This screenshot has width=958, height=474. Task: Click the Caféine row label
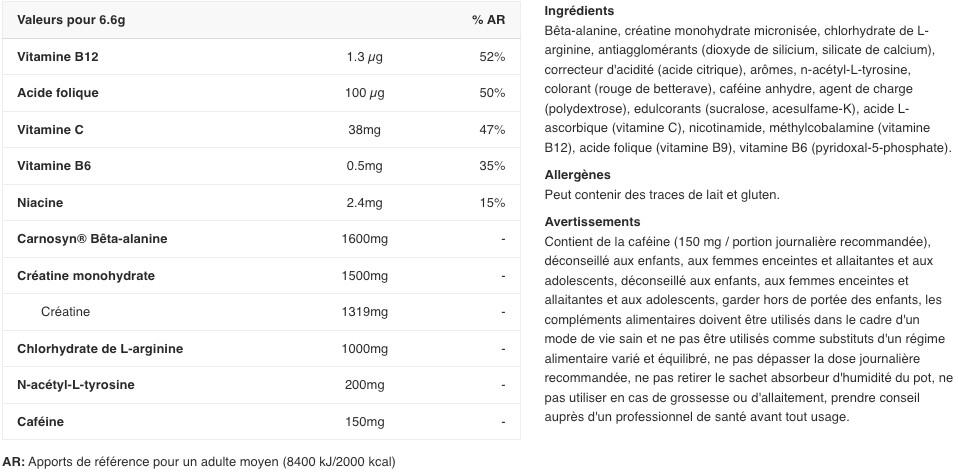(x=40, y=422)
